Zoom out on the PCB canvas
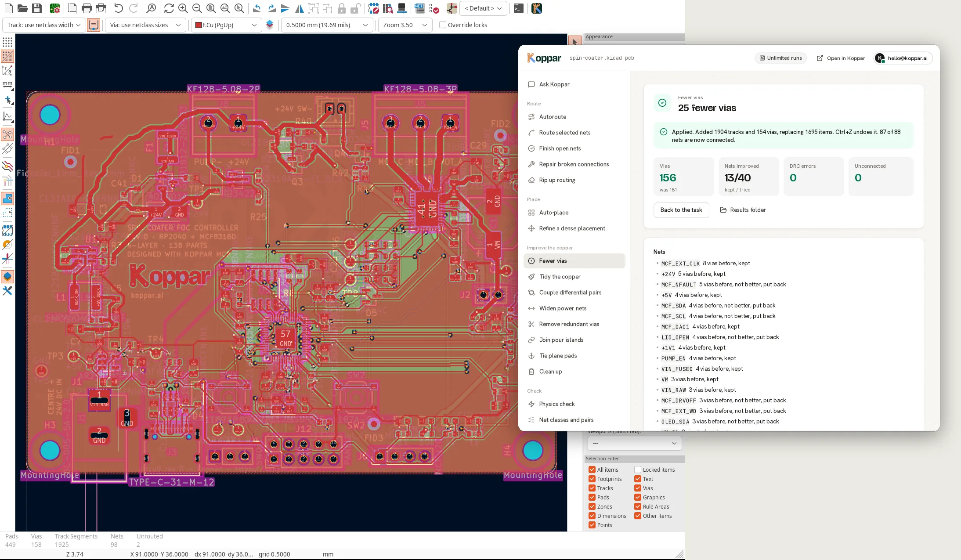The height and width of the screenshot is (560, 961). coord(197,8)
